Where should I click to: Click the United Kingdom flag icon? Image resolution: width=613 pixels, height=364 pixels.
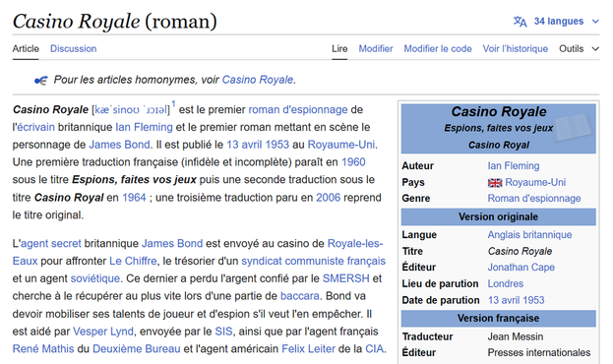coord(495,183)
